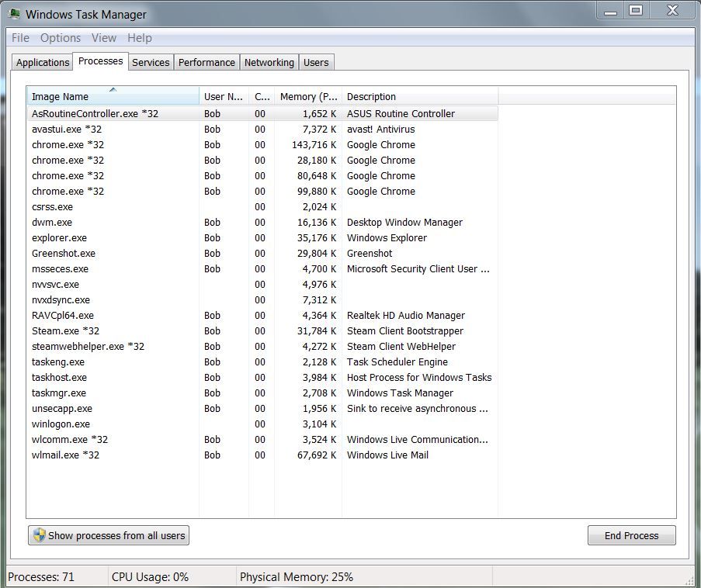Open the Options menu
The width and height of the screenshot is (701, 588).
coord(60,37)
